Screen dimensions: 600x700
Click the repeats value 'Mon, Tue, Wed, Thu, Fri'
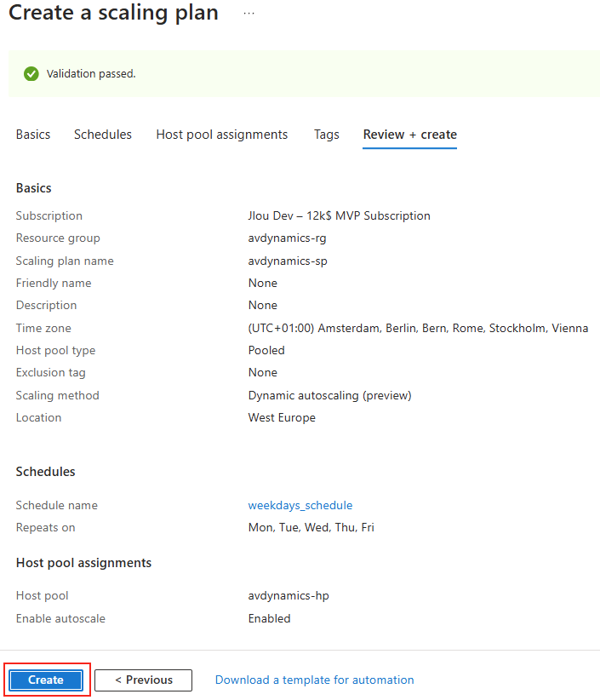pyautogui.click(x=311, y=528)
